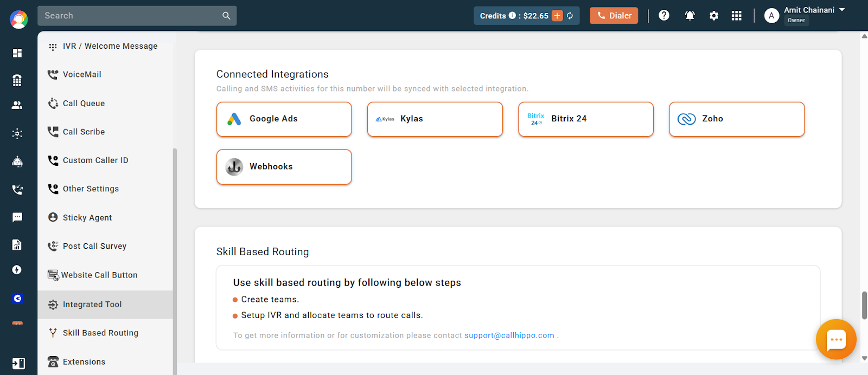This screenshot has width=868, height=375.
Task: Open the users icon in left sidebar
Action: [17, 105]
